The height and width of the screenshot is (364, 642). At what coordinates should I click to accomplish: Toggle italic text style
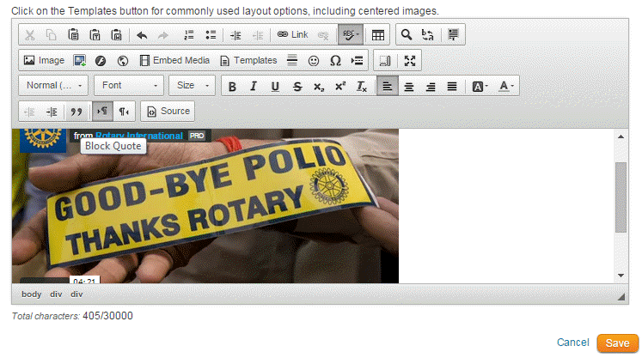(254, 86)
